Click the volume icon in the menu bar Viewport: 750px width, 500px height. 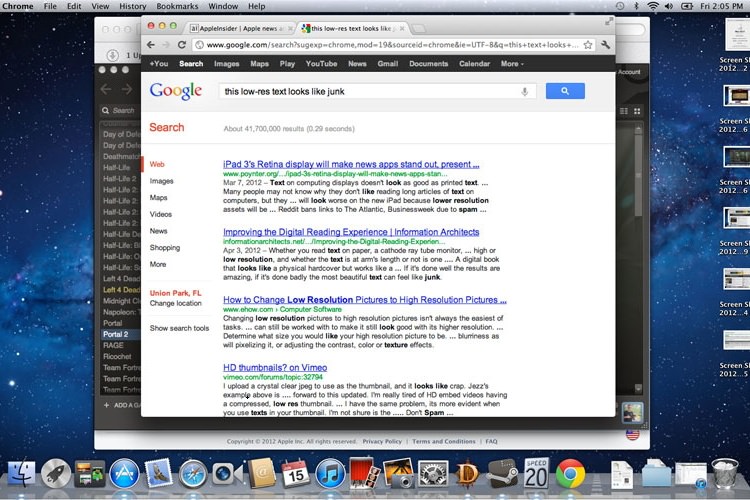[x=669, y=6]
